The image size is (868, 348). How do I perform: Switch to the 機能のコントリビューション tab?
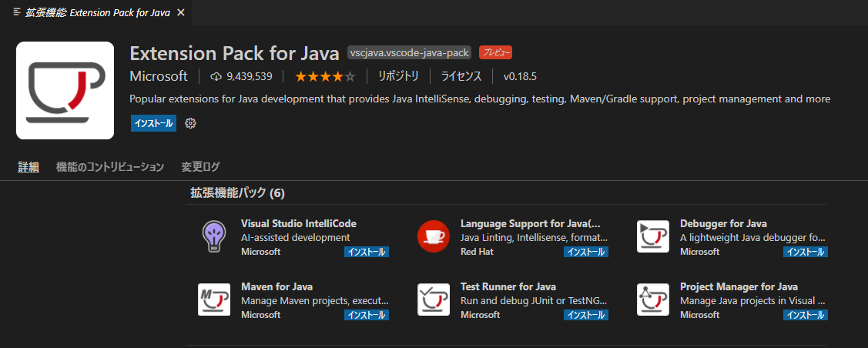(110, 166)
